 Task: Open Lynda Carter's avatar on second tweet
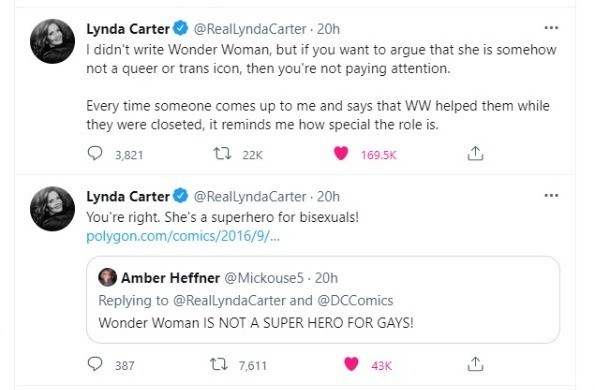click(52, 209)
